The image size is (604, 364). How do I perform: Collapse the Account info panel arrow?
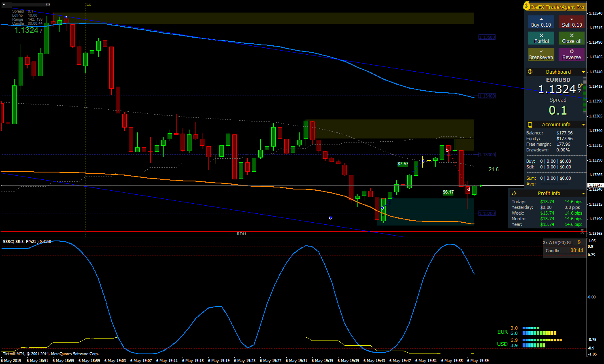(x=583, y=125)
